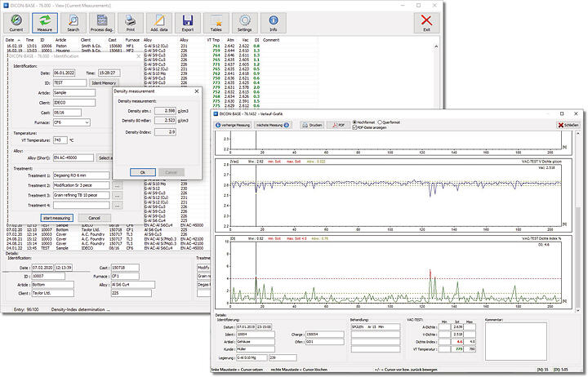Click the Drucken print button
This screenshot has width=588, height=377.
tap(312, 125)
